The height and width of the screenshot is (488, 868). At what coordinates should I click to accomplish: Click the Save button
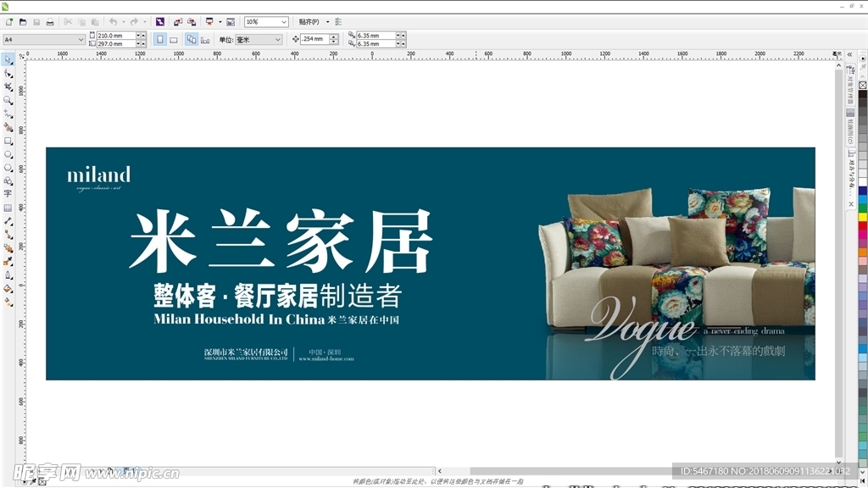[36, 21]
